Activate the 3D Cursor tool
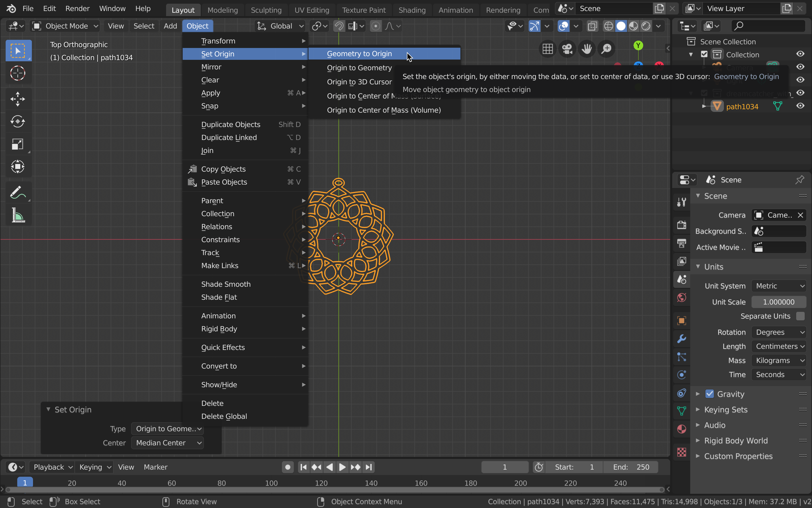This screenshot has width=812, height=508. (x=18, y=73)
